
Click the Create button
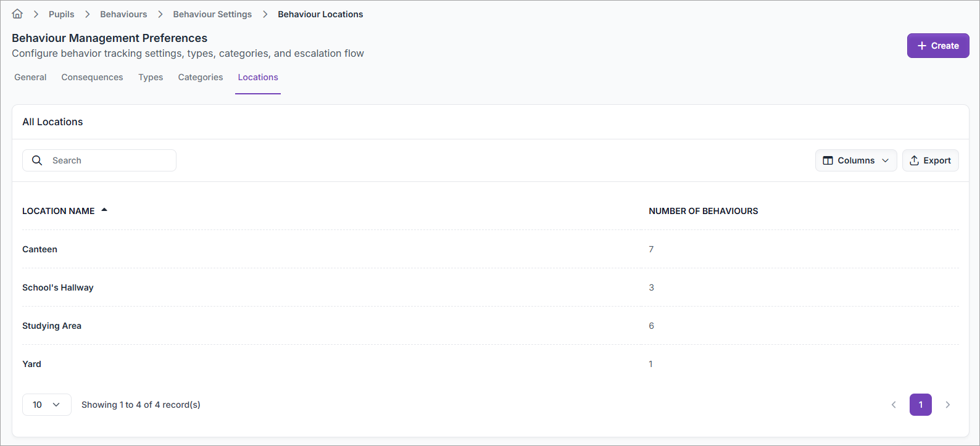point(937,46)
